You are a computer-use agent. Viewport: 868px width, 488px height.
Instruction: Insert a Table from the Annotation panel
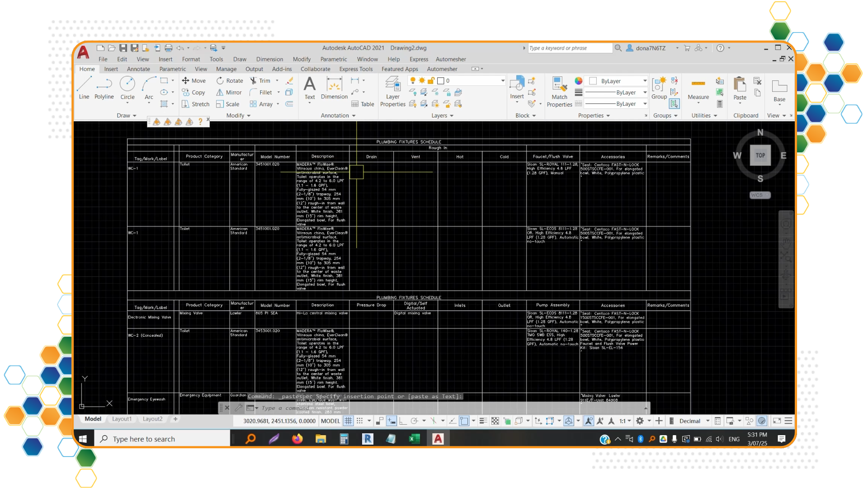coord(363,104)
